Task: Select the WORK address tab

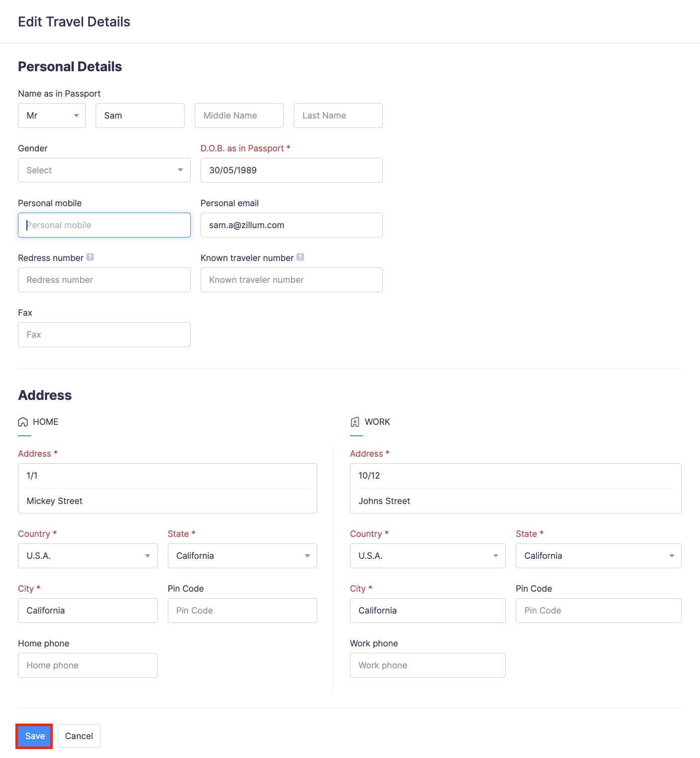Action: point(377,422)
